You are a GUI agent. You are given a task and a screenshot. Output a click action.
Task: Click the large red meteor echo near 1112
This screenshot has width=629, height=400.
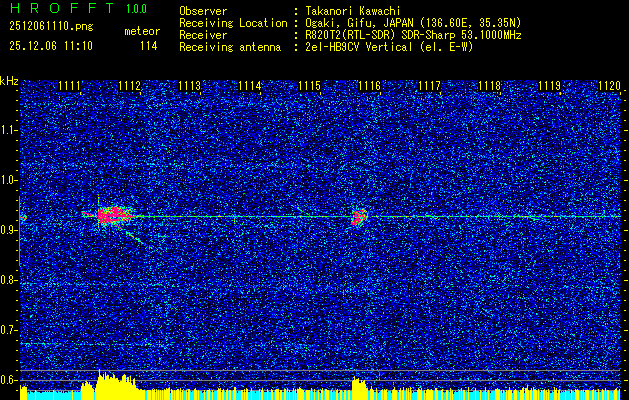point(114,215)
